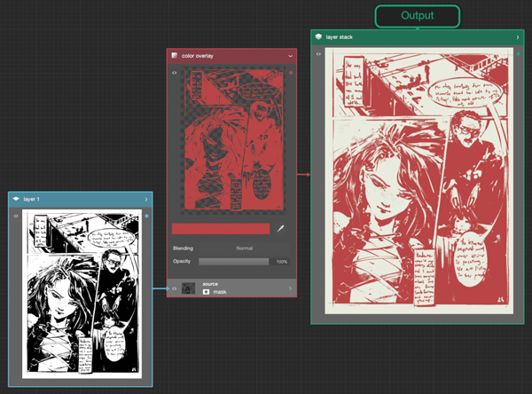Open the Blending mode Normal dropdown
This screenshot has width=532, height=394.
[245, 248]
